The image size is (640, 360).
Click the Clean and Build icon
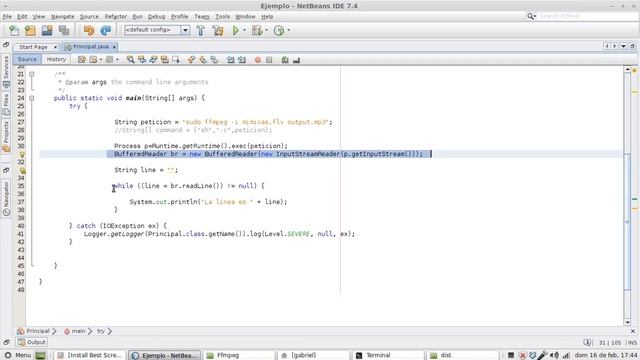[x=218, y=30]
